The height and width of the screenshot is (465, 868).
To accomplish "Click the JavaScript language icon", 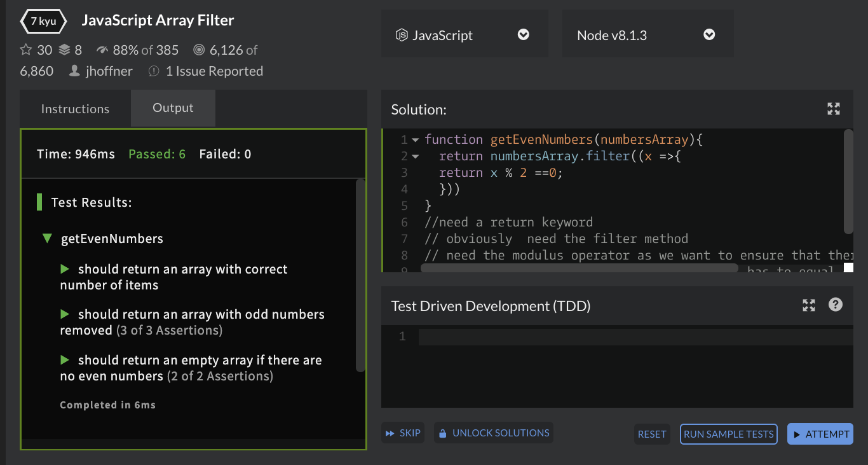I will tap(400, 35).
